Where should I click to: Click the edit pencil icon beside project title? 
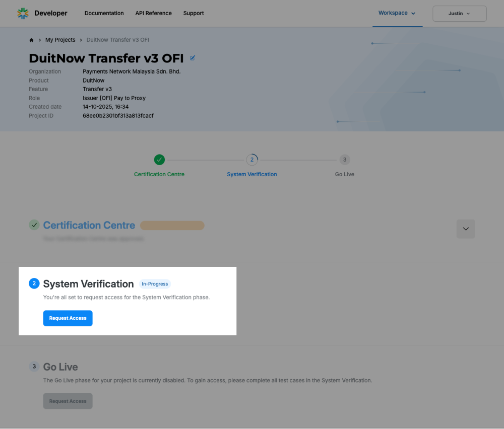pos(193,58)
